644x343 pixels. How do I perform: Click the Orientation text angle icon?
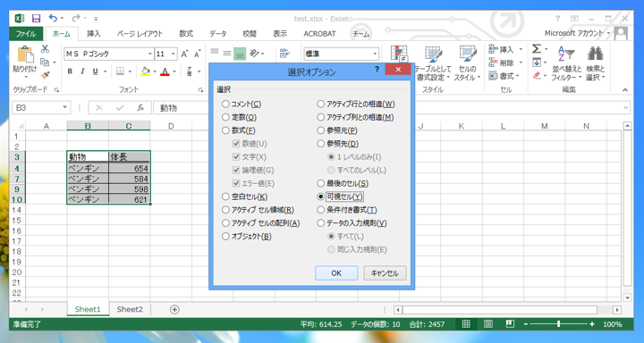click(x=255, y=54)
